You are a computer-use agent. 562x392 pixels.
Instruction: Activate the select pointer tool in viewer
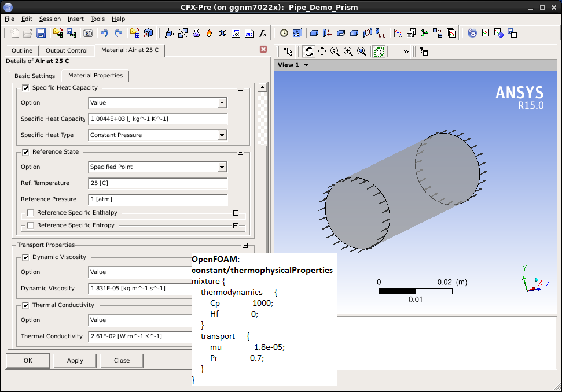pos(288,51)
